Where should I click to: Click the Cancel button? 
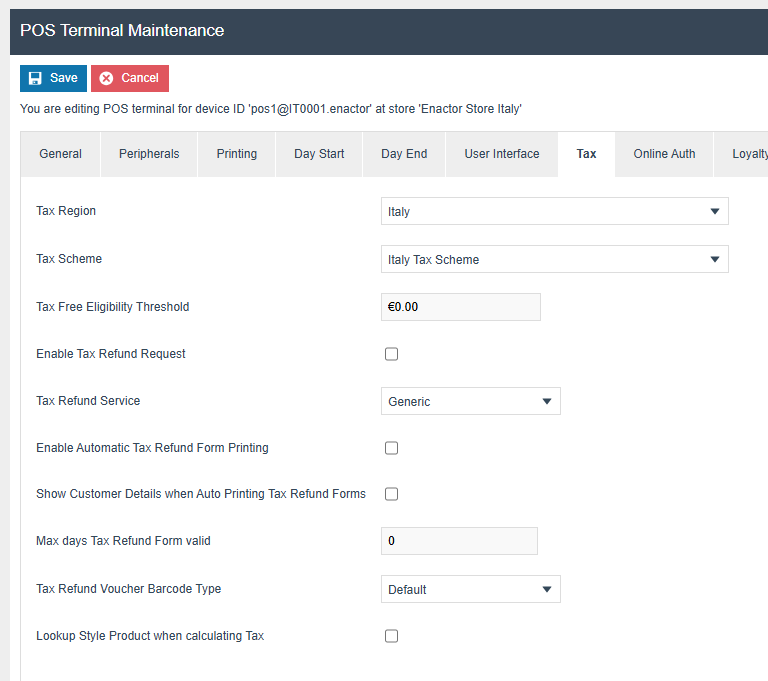[x=130, y=78]
